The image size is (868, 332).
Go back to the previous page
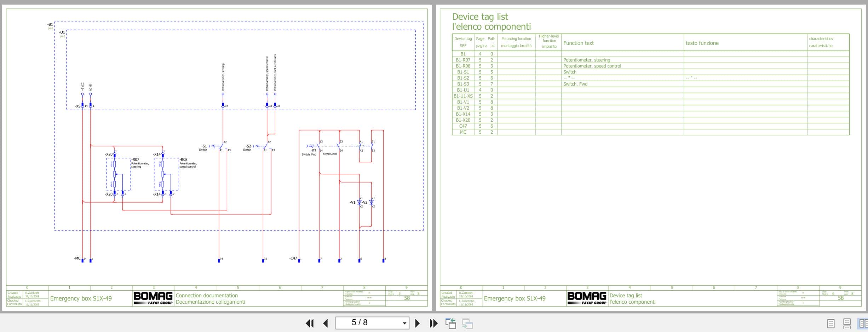click(x=324, y=323)
